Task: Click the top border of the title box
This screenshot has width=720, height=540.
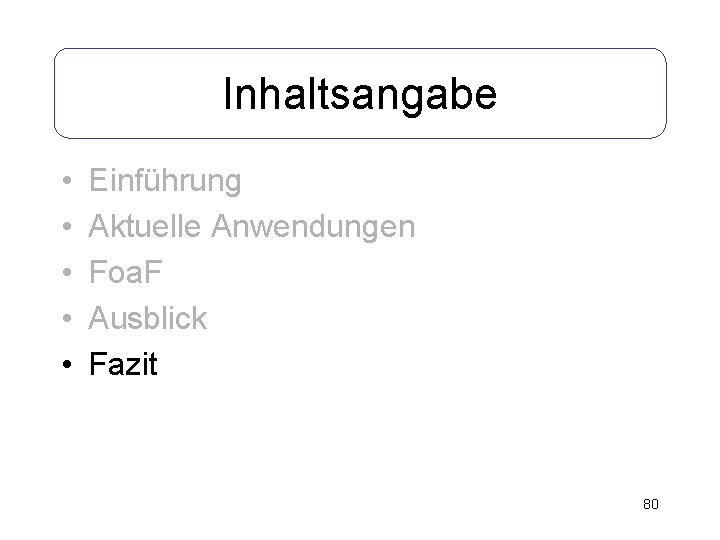Action: (x=360, y=49)
